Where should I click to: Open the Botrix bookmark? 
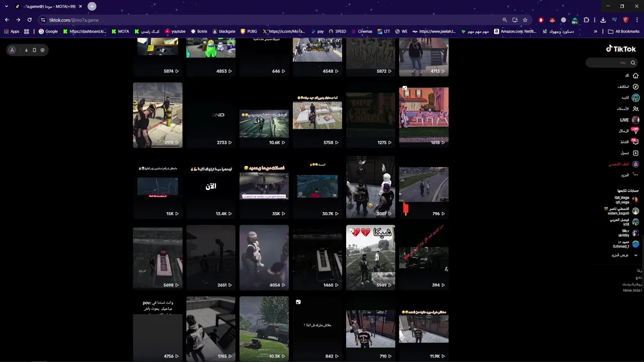click(x=199, y=31)
